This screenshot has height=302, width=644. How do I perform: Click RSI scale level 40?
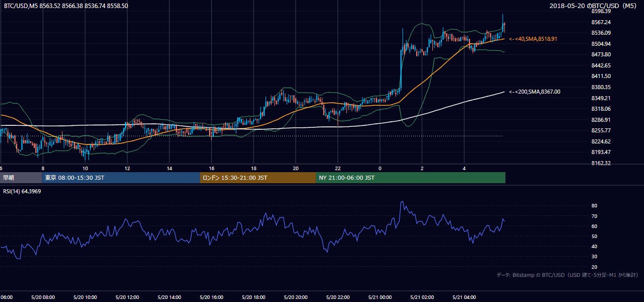coord(594,246)
